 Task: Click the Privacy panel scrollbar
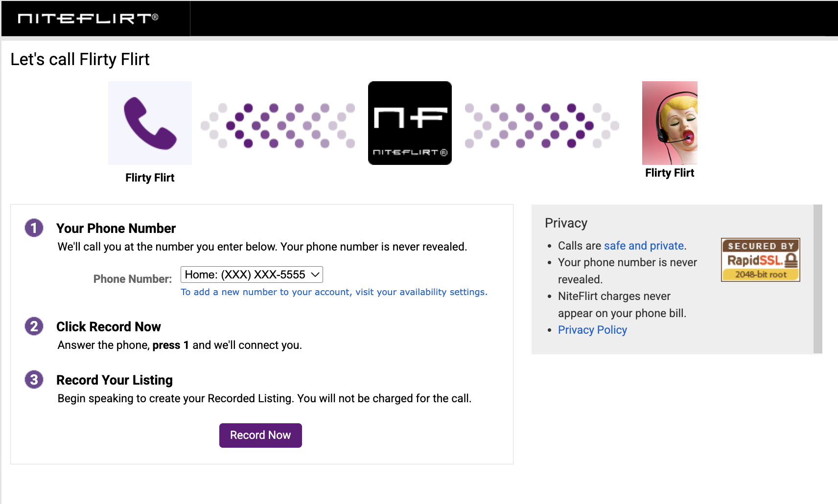coord(817,279)
